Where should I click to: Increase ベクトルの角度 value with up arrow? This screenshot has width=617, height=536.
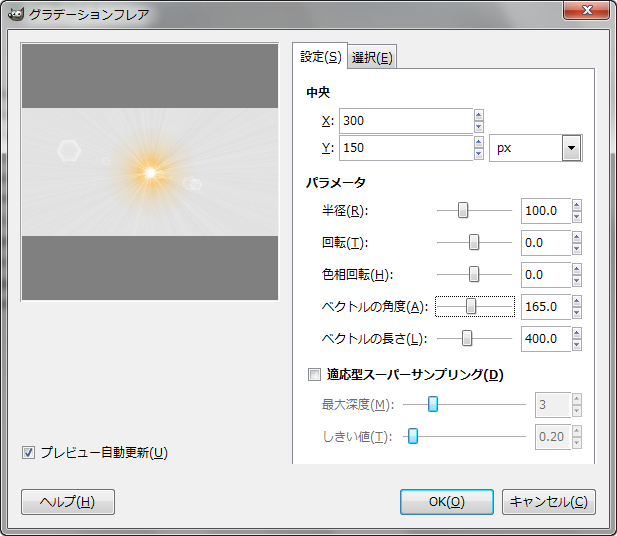click(x=576, y=301)
